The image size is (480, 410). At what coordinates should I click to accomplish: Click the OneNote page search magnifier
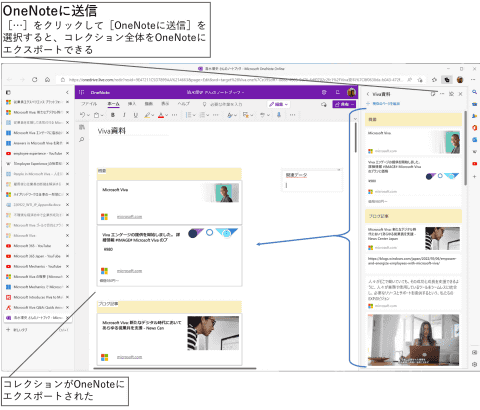[x=82, y=140]
